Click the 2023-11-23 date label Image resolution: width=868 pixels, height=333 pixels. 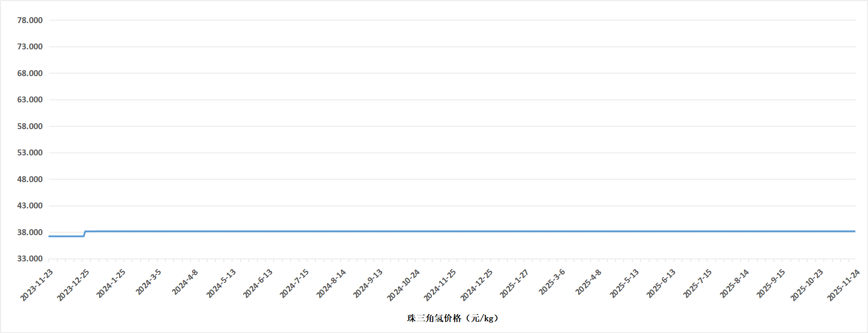click(37, 285)
